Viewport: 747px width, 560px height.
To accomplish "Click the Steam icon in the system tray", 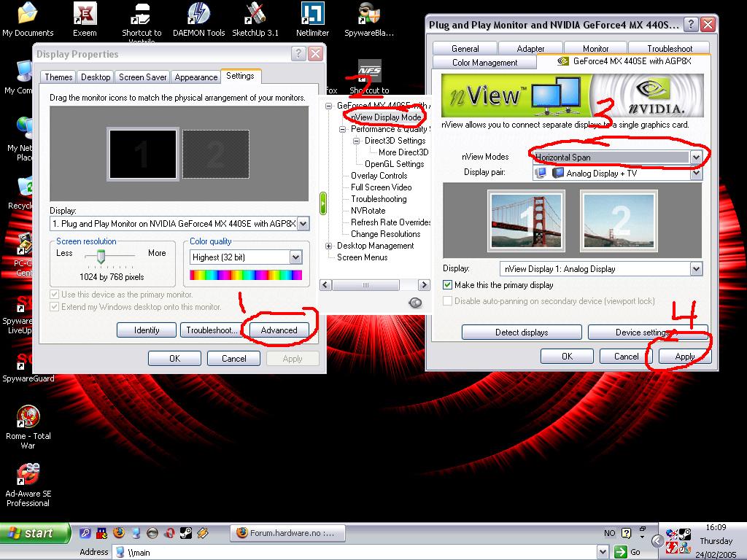I will pyautogui.click(x=684, y=534).
